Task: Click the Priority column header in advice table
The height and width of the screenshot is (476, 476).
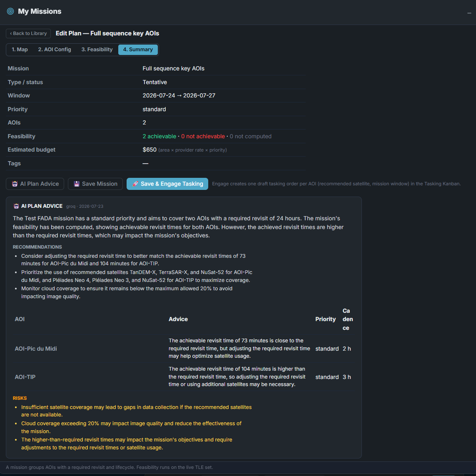Action: [325, 319]
